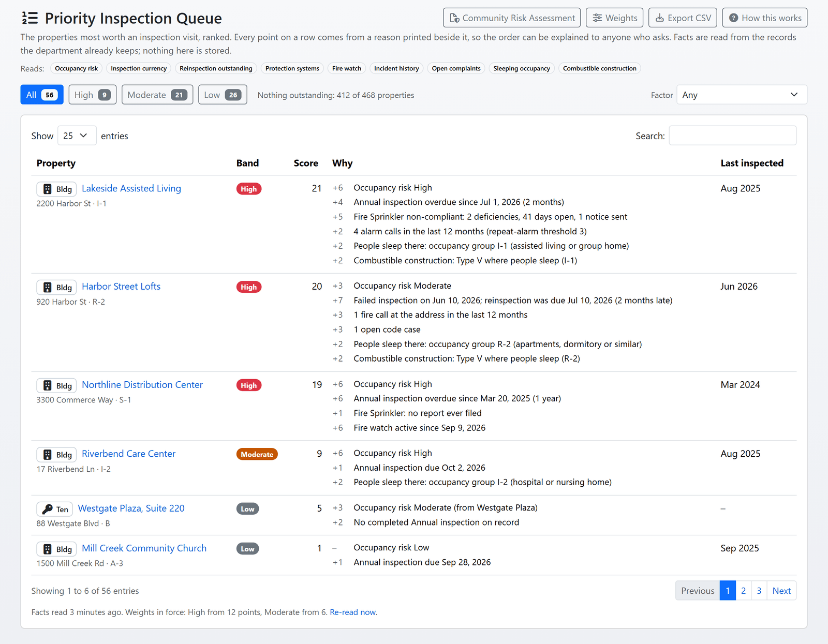The image size is (828, 644).
Task: Filter to Low band properties
Action: tap(223, 95)
